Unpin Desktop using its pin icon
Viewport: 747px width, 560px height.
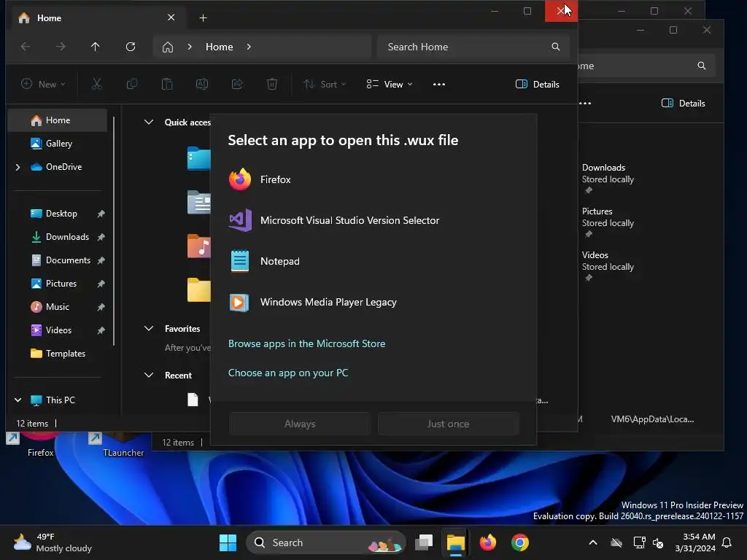pyautogui.click(x=101, y=214)
